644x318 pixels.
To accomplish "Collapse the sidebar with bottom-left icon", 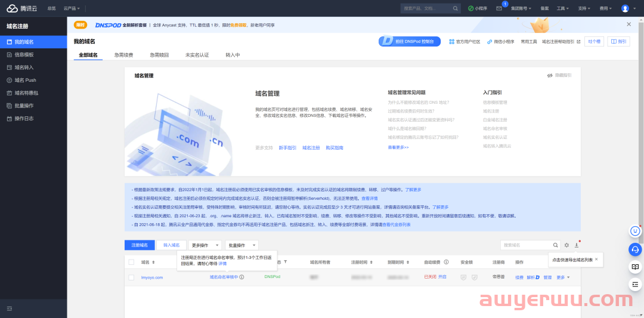I will point(10,308).
